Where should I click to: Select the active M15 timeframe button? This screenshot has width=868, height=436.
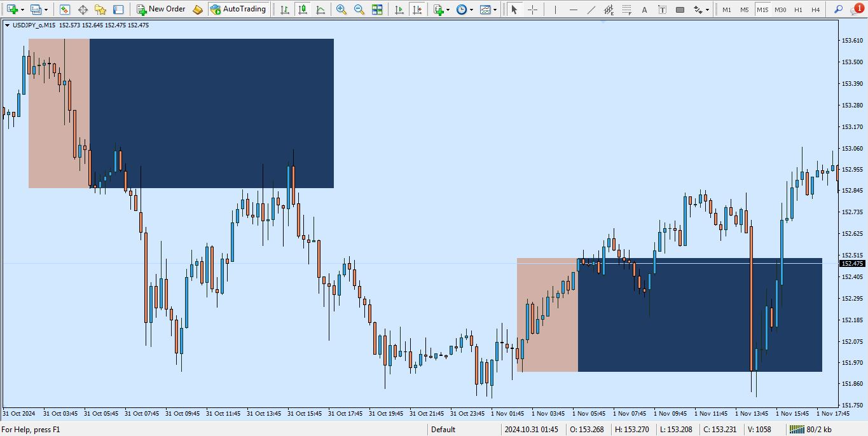[762, 10]
